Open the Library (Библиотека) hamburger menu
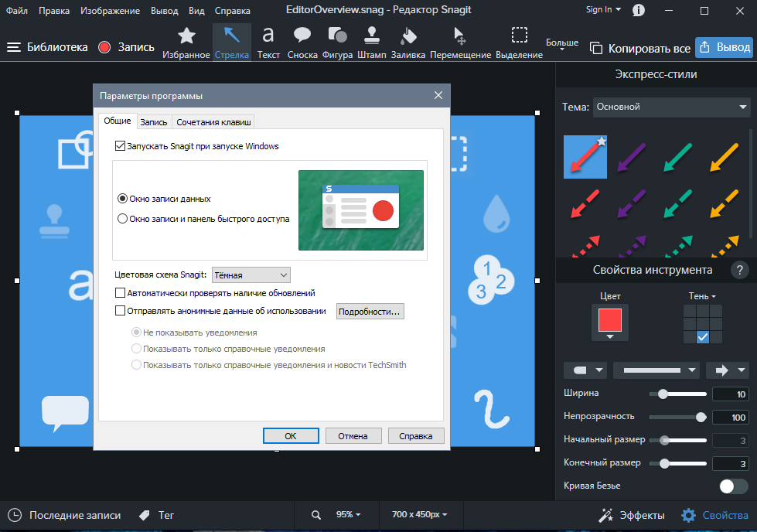Viewport: 757px width, 532px height. pyautogui.click(x=47, y=47)
